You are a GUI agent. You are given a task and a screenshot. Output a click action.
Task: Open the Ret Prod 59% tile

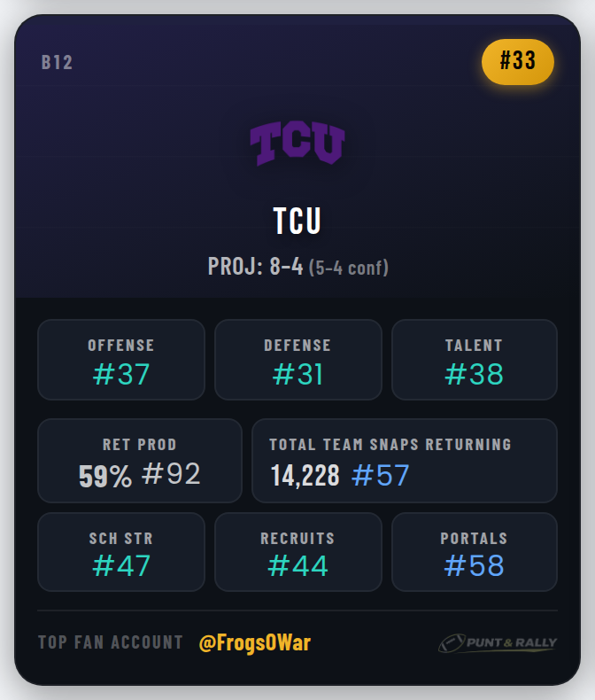139,461
